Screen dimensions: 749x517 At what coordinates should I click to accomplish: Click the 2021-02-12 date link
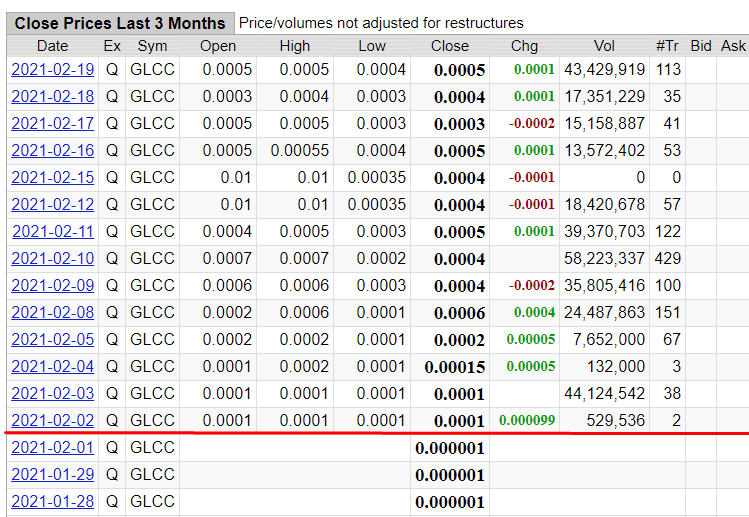[x=52, y=205]
